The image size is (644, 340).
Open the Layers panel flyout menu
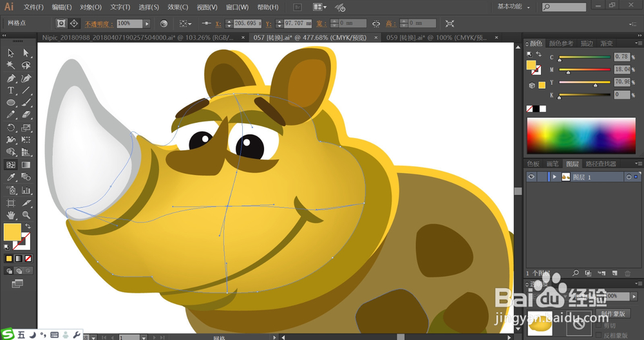[638, 164]
